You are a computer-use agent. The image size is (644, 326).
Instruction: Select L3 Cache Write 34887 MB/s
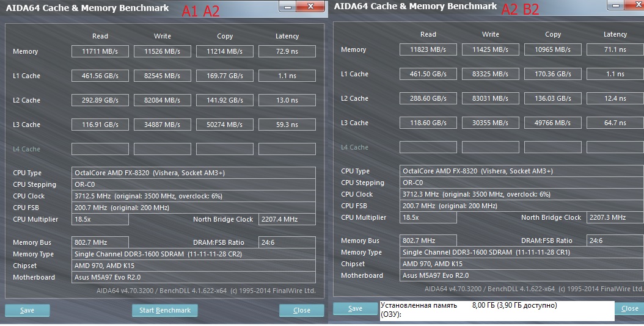point(163,125)
